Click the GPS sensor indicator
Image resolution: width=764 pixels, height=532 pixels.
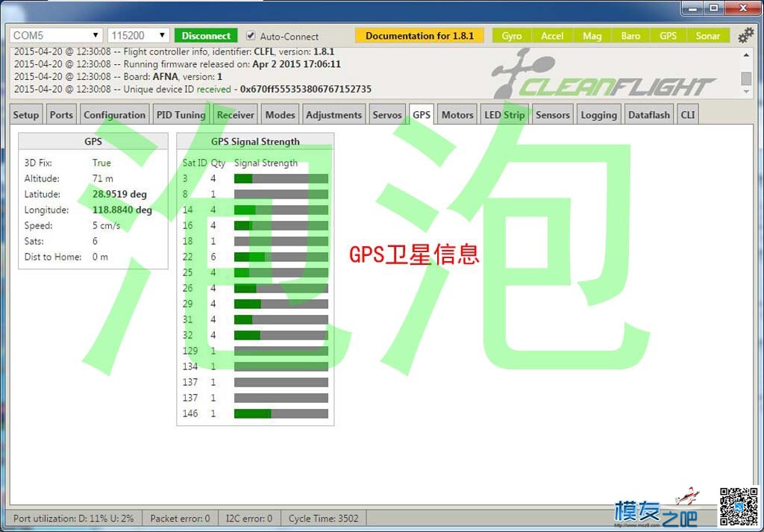[x=668, y=36]
